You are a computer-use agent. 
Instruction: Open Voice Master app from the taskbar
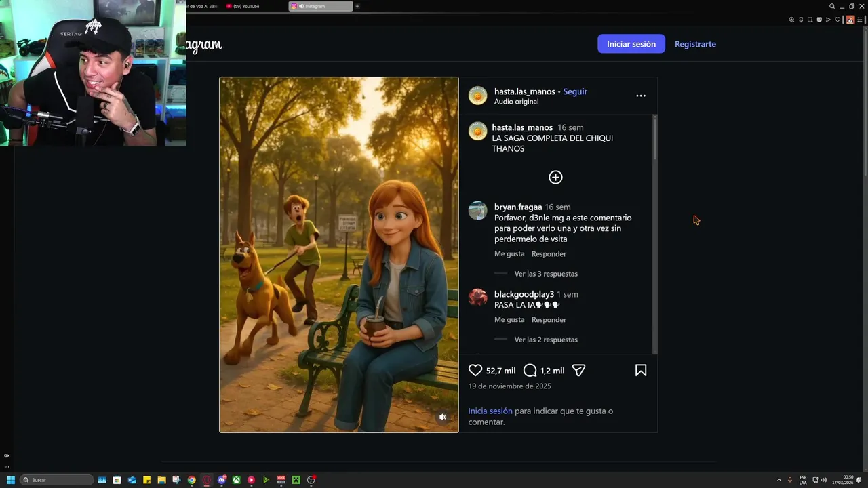[x=281, y=480]
